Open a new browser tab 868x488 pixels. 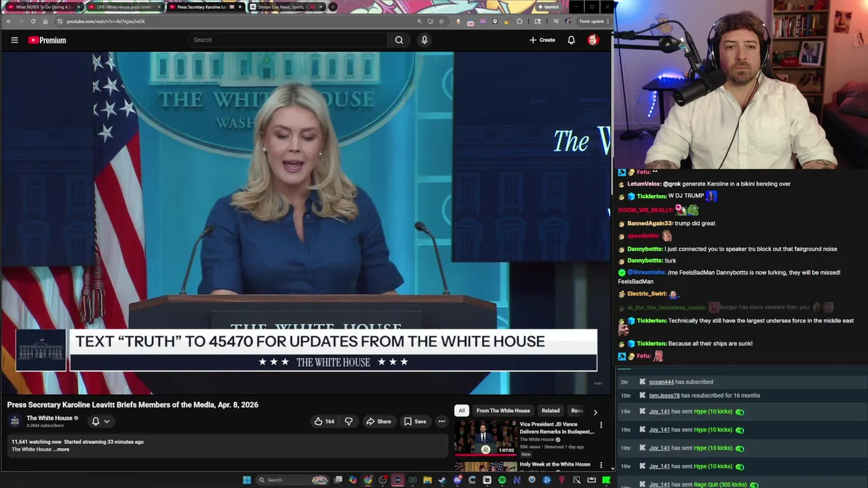click(x=333, y=7)
